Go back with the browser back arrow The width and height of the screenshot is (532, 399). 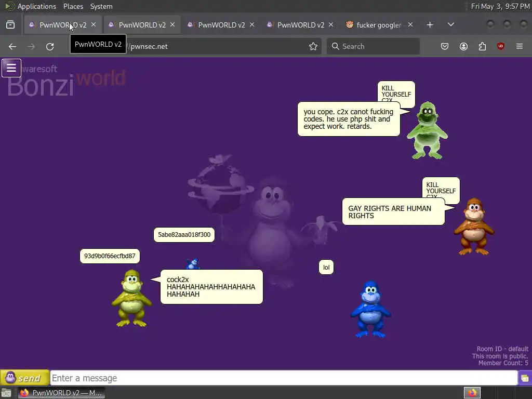pos(12,46)
